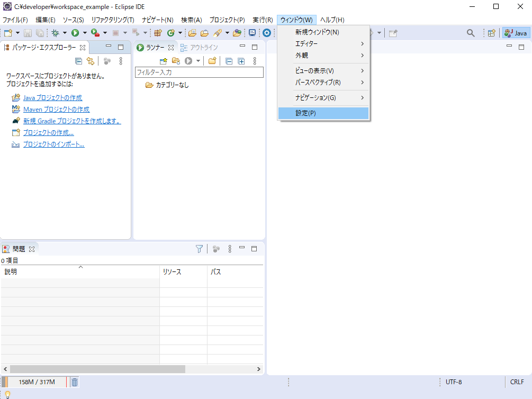Viewport: 532px width, 399px height.
Task: Expand the Show View (ビューの表示) submenu
Action: coord(323,70)
